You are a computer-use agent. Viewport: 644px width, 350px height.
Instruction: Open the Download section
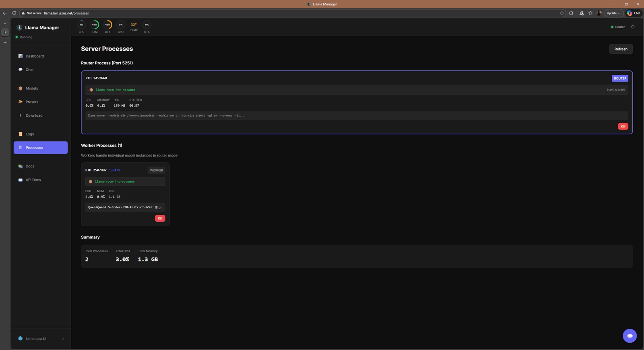click(x=41, y=115)
